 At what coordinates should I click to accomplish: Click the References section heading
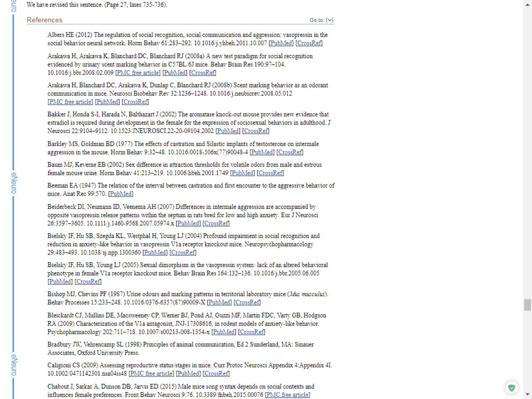click(44, 20)
